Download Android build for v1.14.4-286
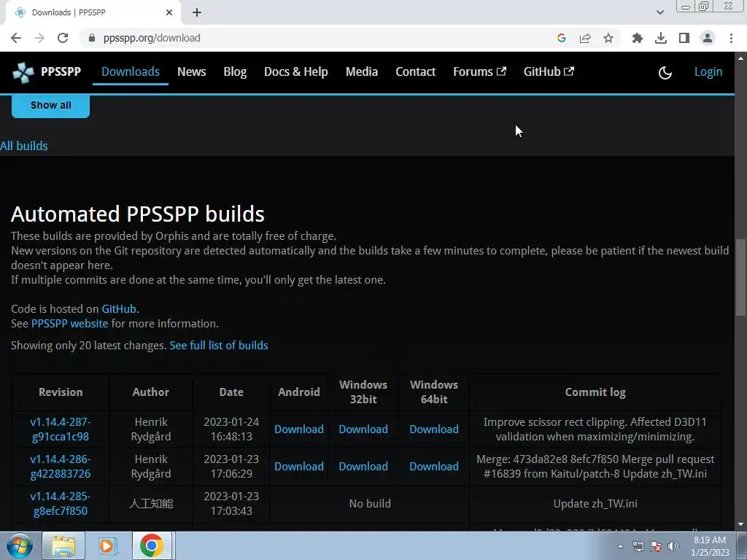 298,466
